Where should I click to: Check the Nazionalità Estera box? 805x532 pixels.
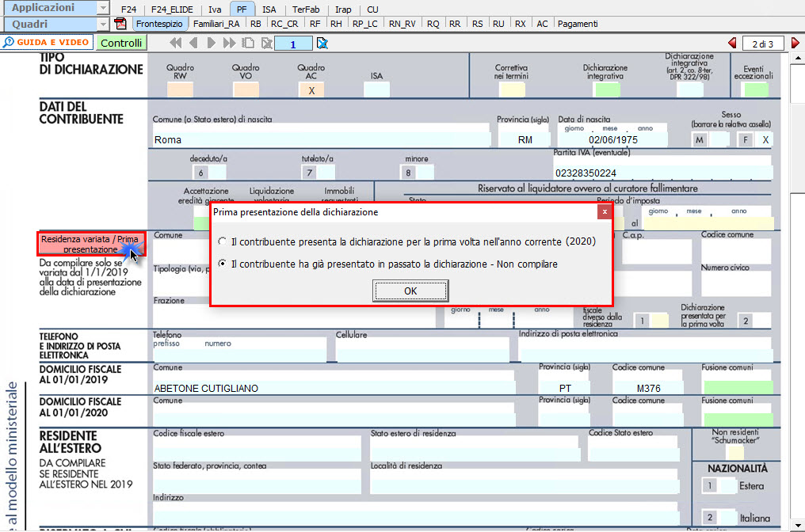tap(728, 485)
